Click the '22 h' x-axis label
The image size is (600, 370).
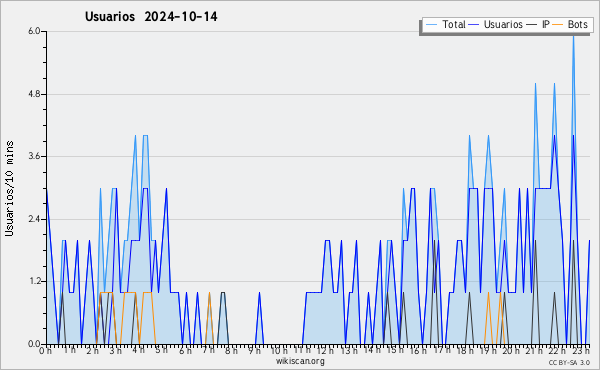[558, 350]
